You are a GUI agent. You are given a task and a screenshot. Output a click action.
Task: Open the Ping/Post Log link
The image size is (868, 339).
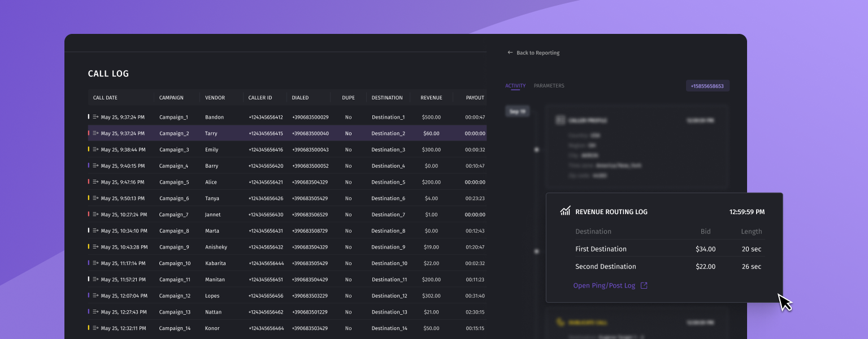click(x=604, y=286)
